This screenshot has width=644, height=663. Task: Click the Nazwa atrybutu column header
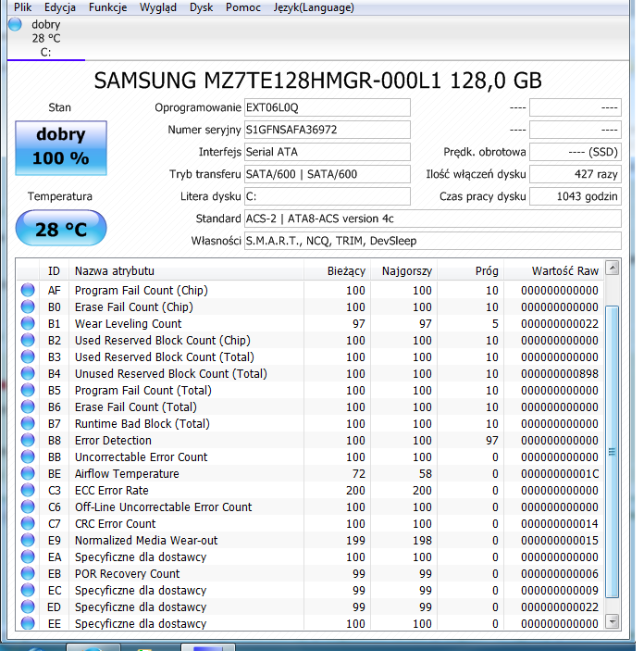[186, 271]
